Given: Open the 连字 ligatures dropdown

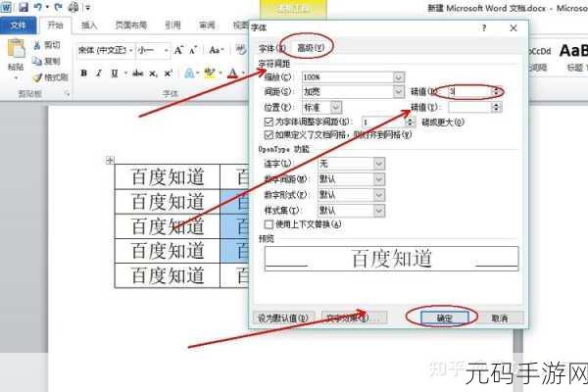Looking at the screenshot, I should (352, 164).
